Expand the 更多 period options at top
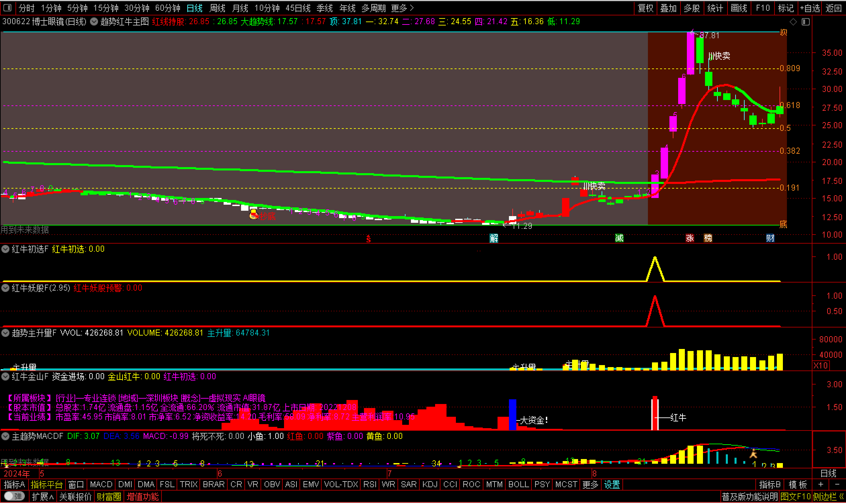 402,8
